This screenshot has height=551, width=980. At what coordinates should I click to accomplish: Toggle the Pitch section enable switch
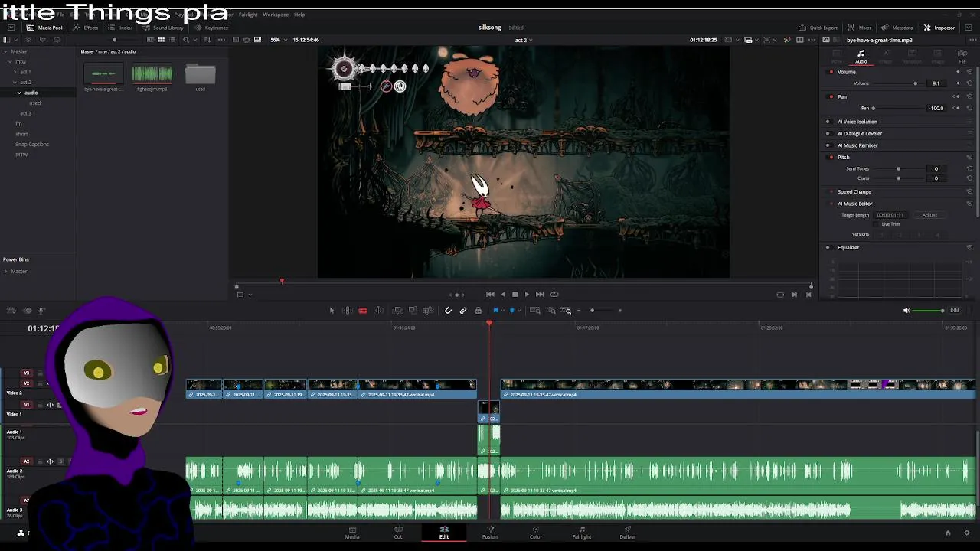coord(831,158)
